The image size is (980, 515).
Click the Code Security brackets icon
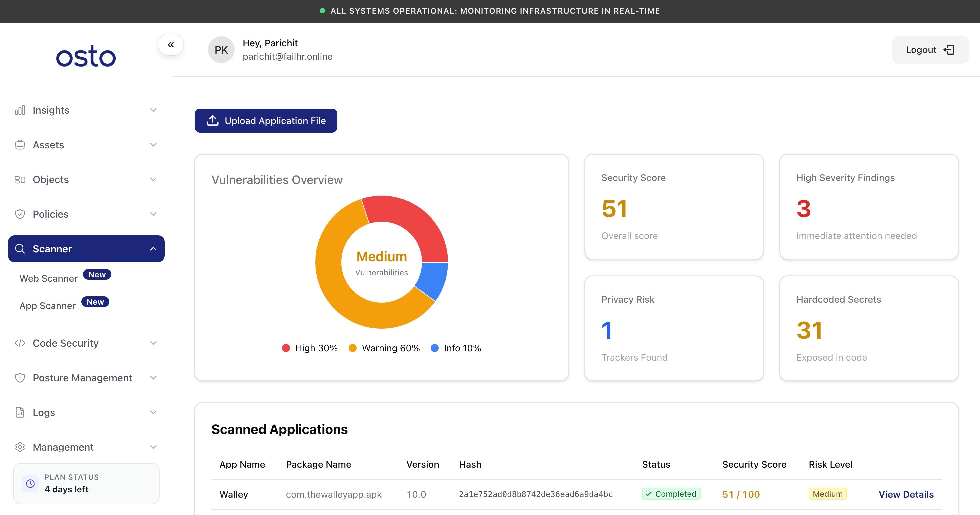tap(20, 343)
